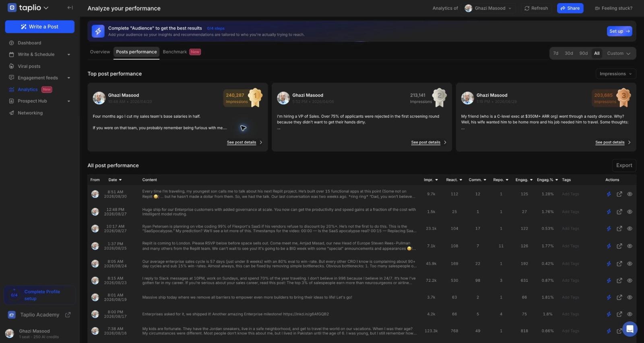Viewport: 644px width, 343px height.
Task: Sort the table by React. column
Action: pyautogui.click(x=454, y=180)
